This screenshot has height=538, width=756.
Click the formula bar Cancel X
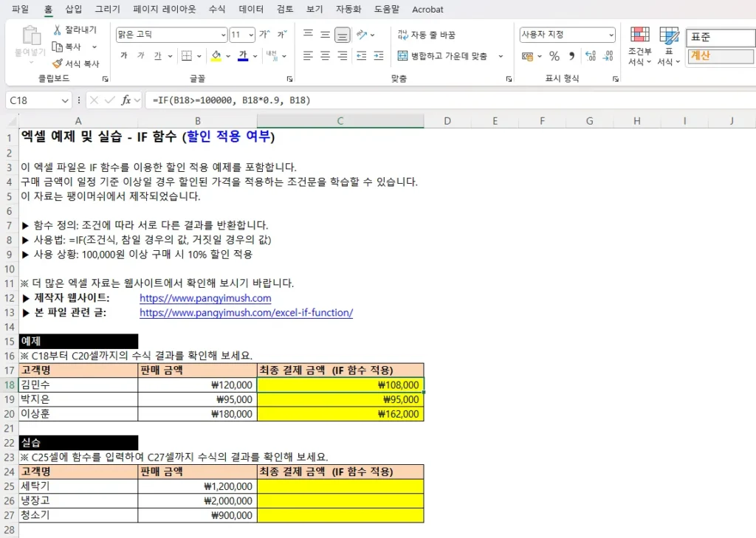click(94, 100)
